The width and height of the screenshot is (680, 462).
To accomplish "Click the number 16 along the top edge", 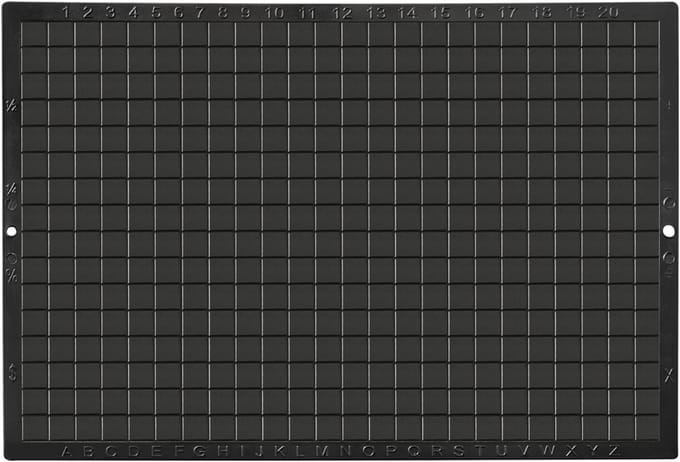I will tap(474, 13).
